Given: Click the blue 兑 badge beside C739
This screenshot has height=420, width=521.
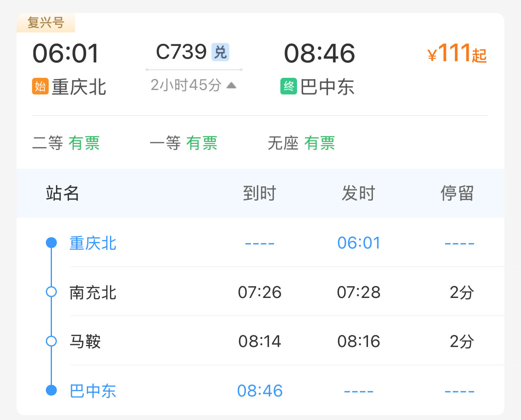Looking at the screenshot, I should point(220,52).
